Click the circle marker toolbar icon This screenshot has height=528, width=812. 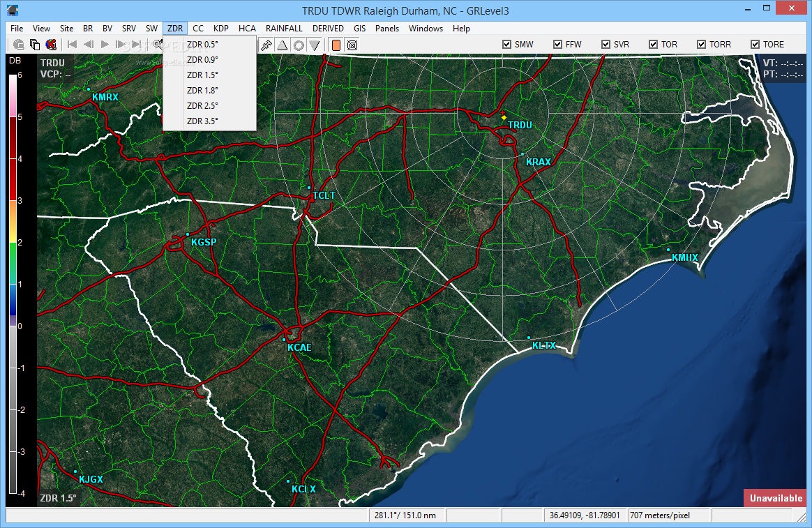[x=299, y=45]
